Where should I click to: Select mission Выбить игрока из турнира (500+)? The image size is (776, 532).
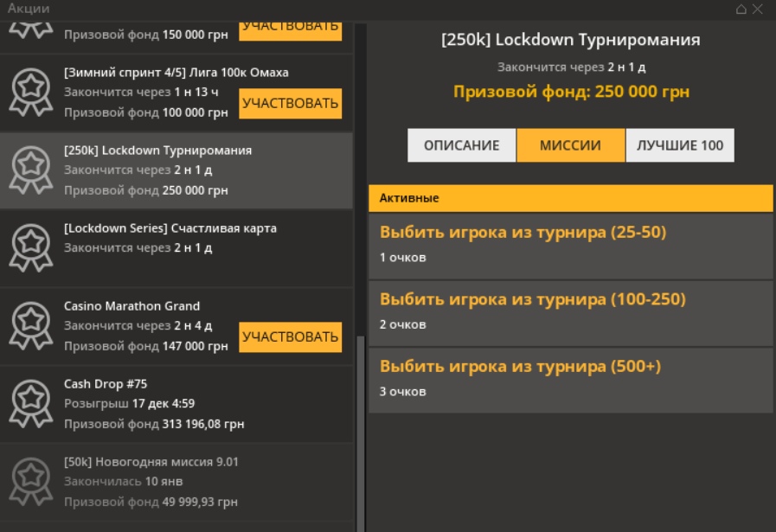click(x=571, y=381)
